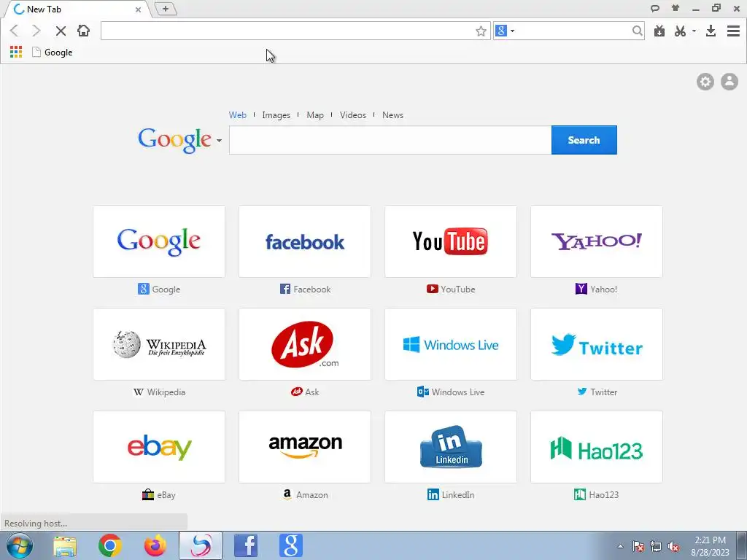747x560 pixels.
Task: Click the address bar field
Action: point(287,31)
